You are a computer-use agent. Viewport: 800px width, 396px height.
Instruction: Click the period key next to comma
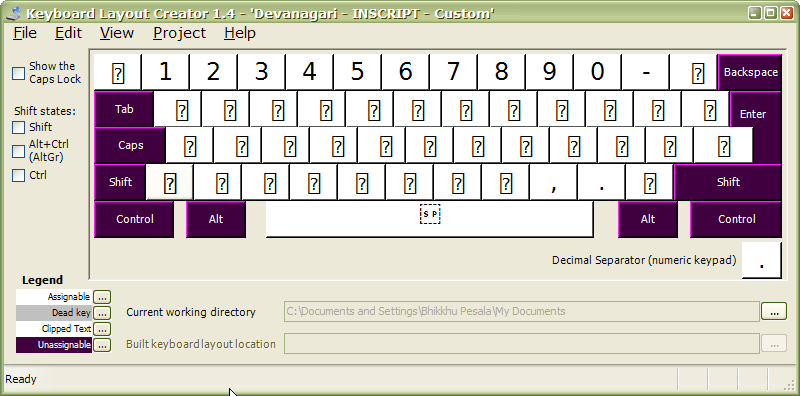point(602,182)
